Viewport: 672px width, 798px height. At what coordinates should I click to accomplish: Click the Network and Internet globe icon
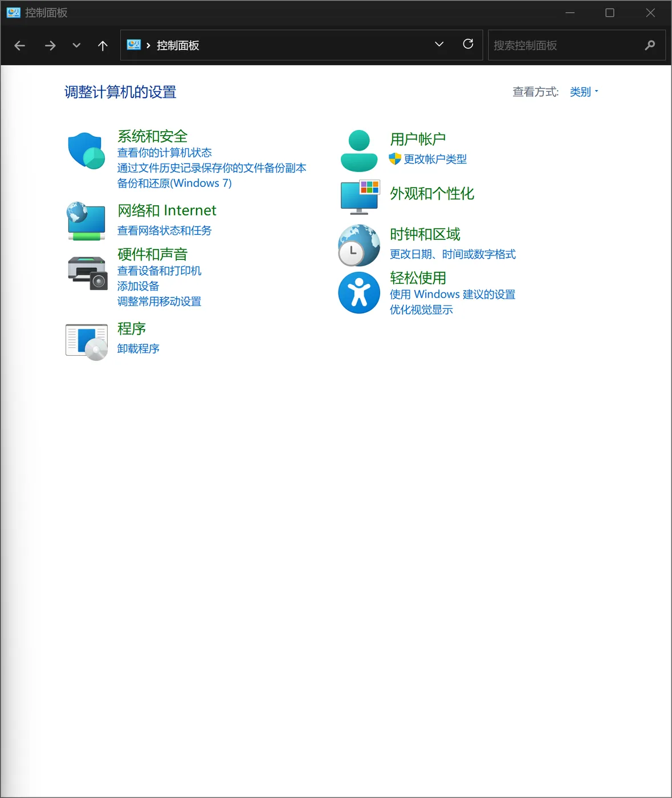[86, 221]
